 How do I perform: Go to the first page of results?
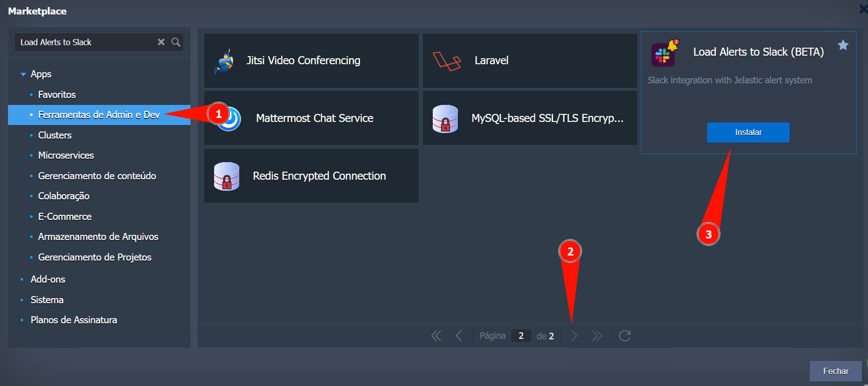pos(436,336)
